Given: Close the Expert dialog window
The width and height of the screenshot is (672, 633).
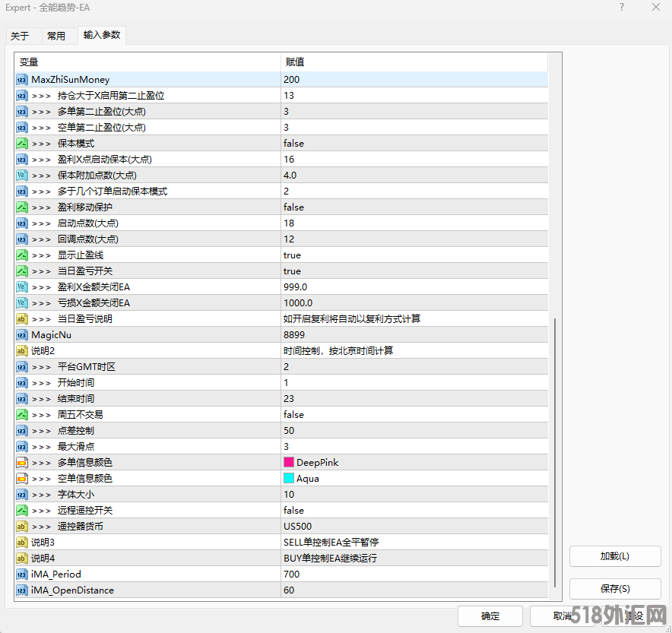Looking at the screenshot, I should coord(656,8).
